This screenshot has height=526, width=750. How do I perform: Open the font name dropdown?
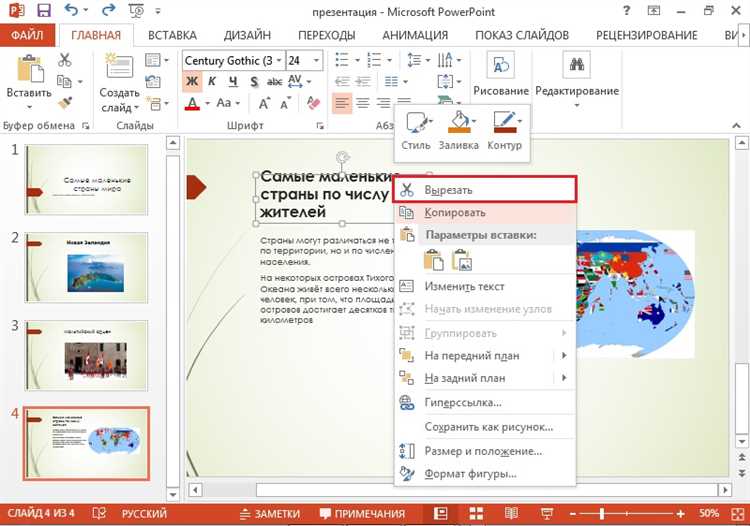point(279,60)
